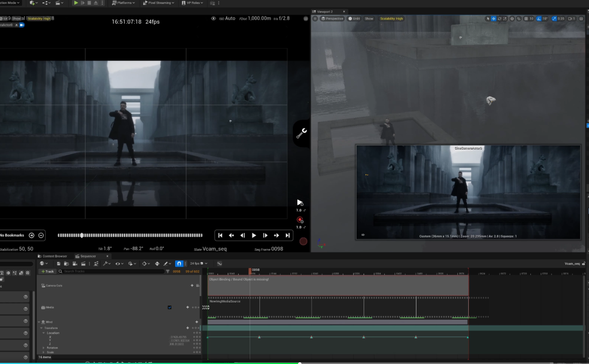
Task: Step one frame backward in VCam transport
Action: 243,235
